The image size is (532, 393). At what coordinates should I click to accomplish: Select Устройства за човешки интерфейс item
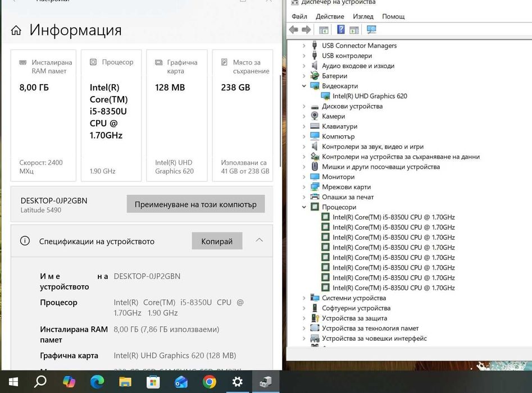(374, 338)
